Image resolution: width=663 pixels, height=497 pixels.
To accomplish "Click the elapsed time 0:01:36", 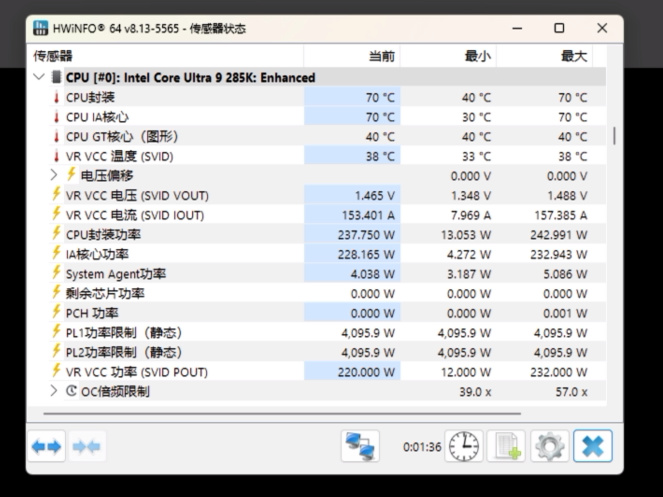I will 422,447.
